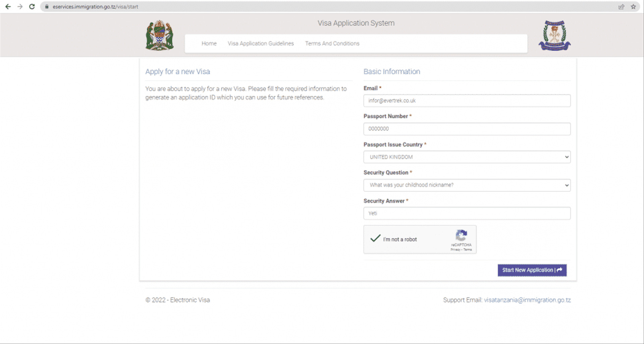Open Terms And Conditions
Viewport: 644px width, 344px height.
[332, 44]
